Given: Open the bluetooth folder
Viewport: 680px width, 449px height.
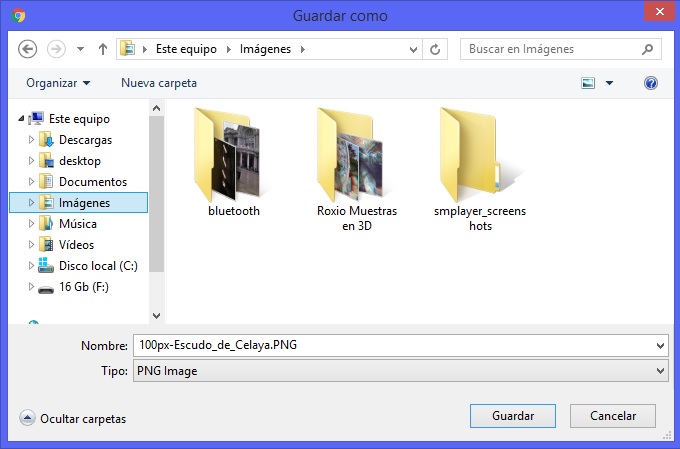Looking at the screenshot, I should coord(234,160).
